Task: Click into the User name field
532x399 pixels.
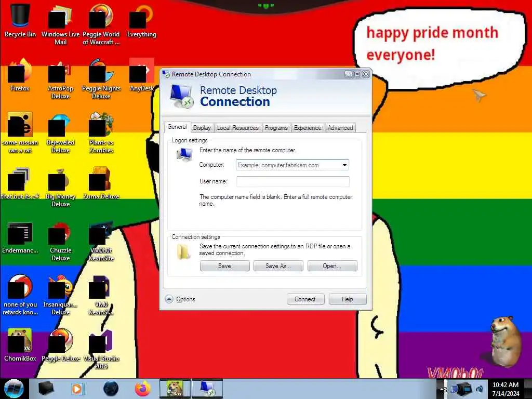Action: click(293, 181)
